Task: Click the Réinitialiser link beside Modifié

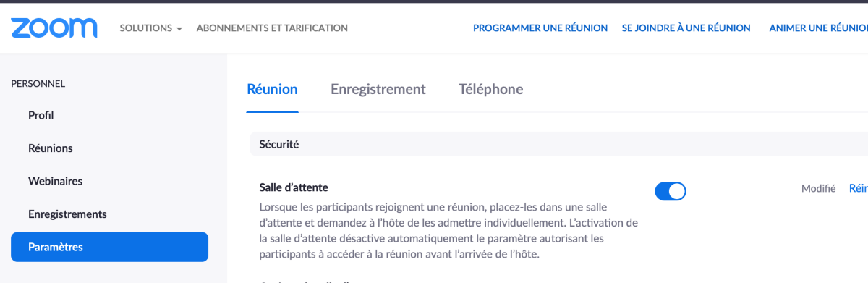Action: pyautogui.click(x=859, y=188)
